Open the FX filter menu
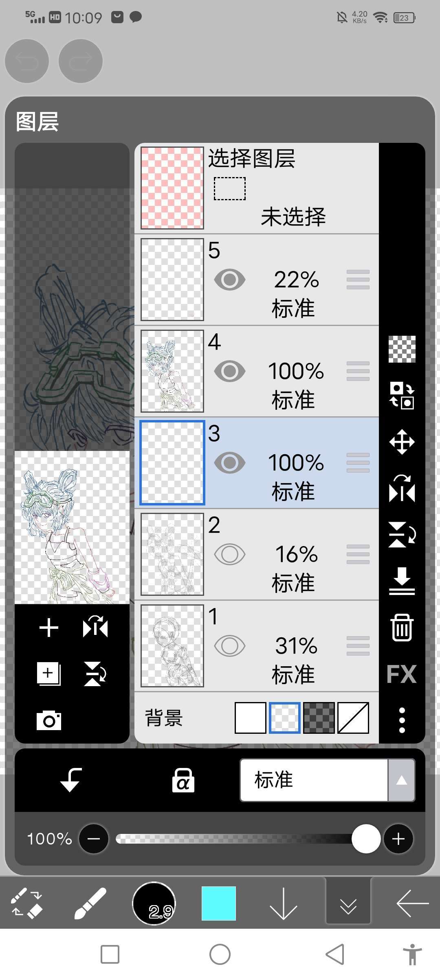Image resolution: width=440 pixels, height=980 pixels. (402, 674)
